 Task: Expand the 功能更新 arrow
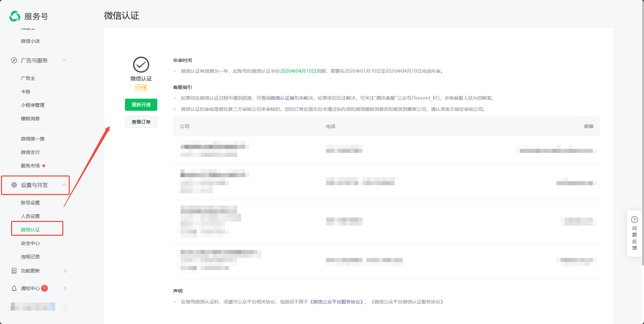pyautogui.click(x=65, y=271)
